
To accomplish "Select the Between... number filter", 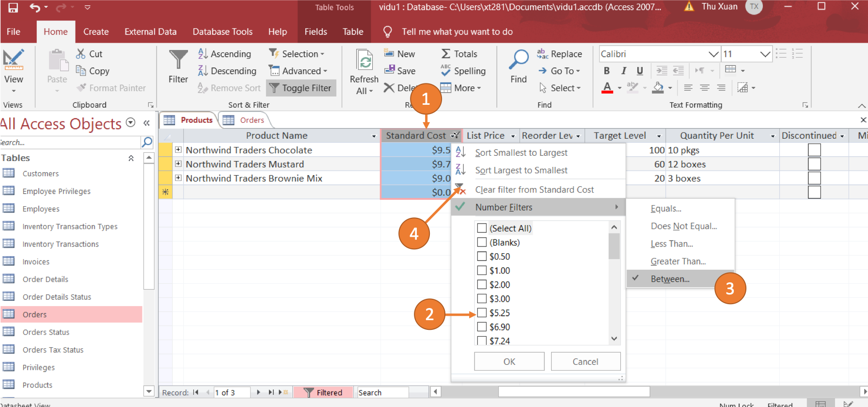I will 670,279.
